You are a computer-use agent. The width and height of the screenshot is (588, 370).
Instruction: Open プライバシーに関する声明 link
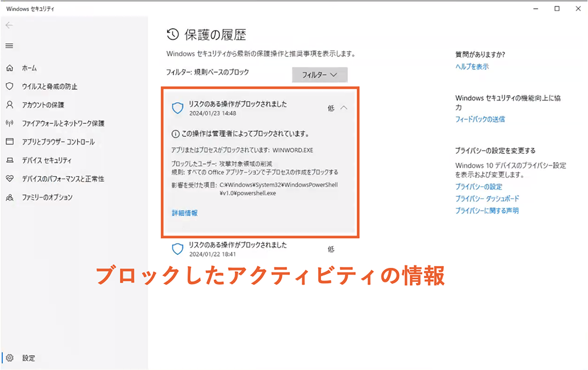point(487,210)
